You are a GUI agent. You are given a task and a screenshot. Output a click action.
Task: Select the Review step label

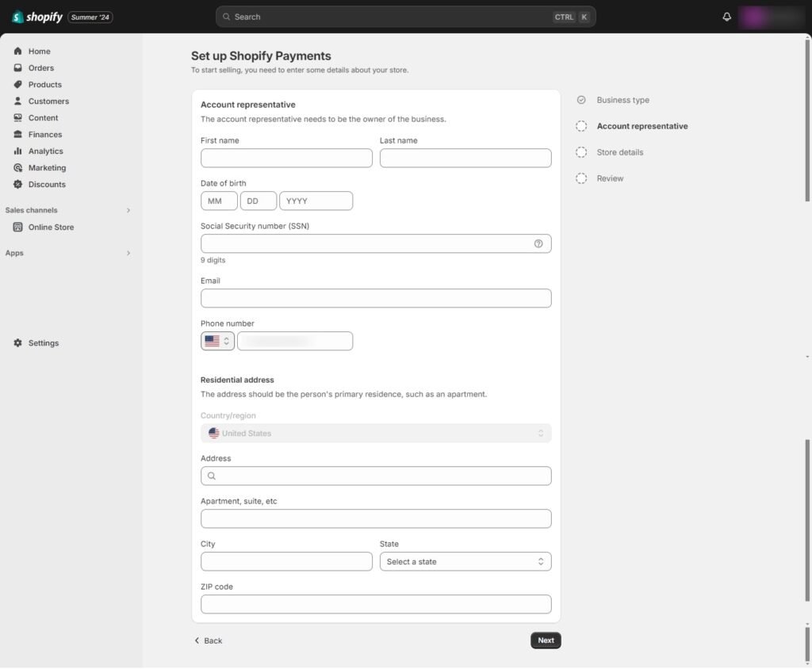(x=610, y=178)
